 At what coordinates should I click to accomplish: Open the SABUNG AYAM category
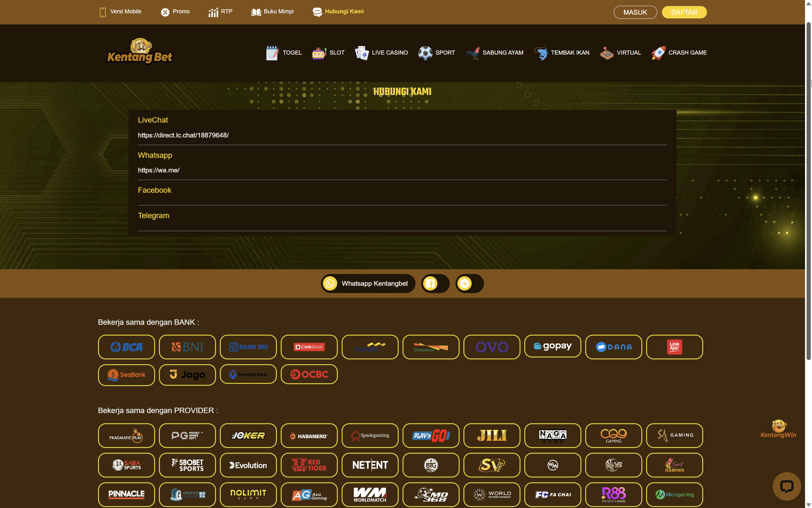pos(494,53)
